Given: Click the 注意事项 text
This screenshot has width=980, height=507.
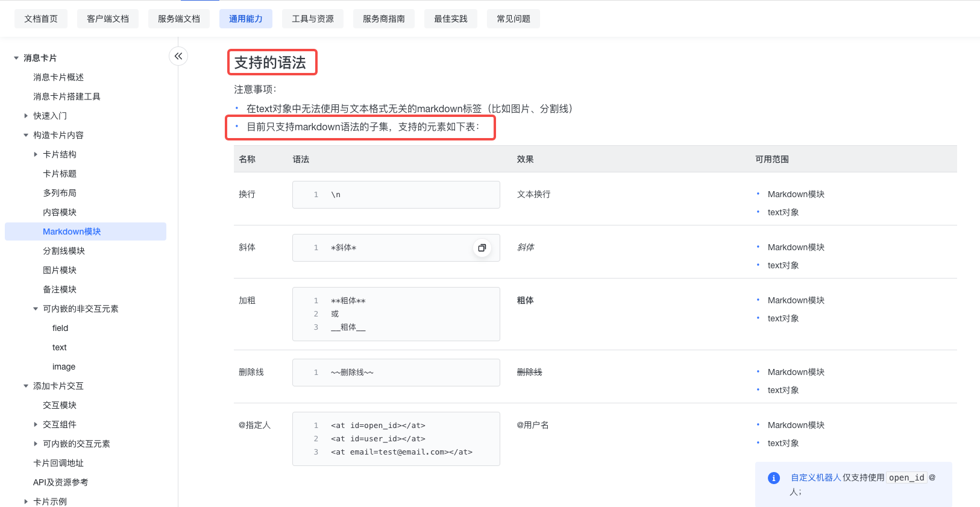Looking at the screenshot, I should [255, 89].
